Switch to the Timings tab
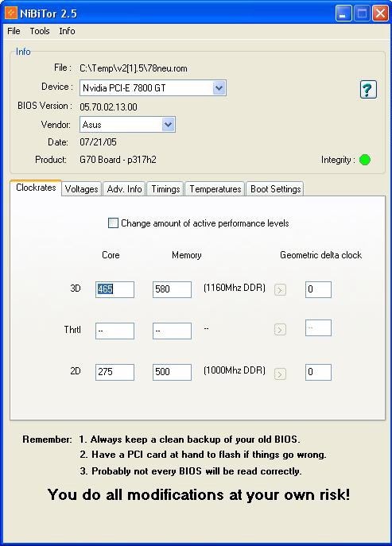The height and width of the screenshot is (546, 392). (x=165, y=189)
